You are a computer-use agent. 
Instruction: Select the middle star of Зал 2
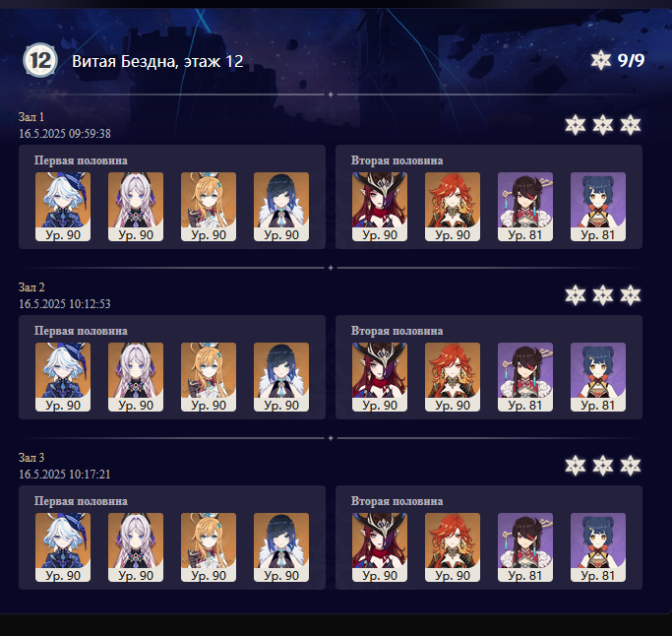602,295
